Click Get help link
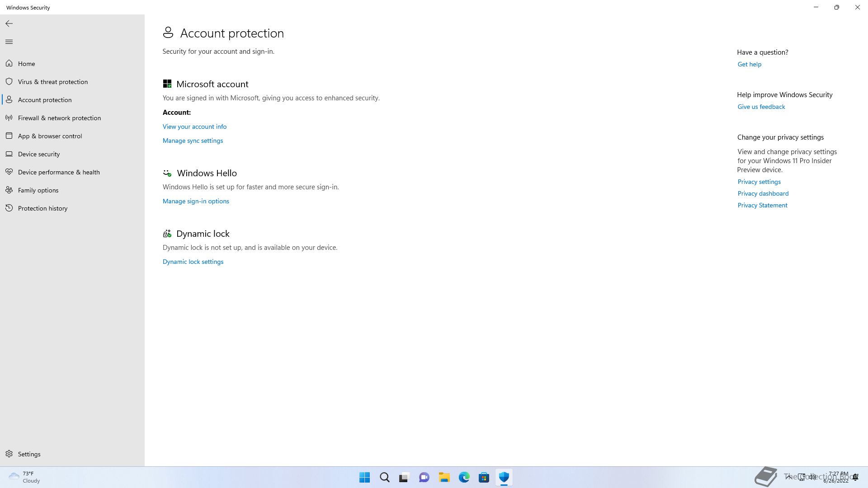The image size is (868, 488). point(749,64)
